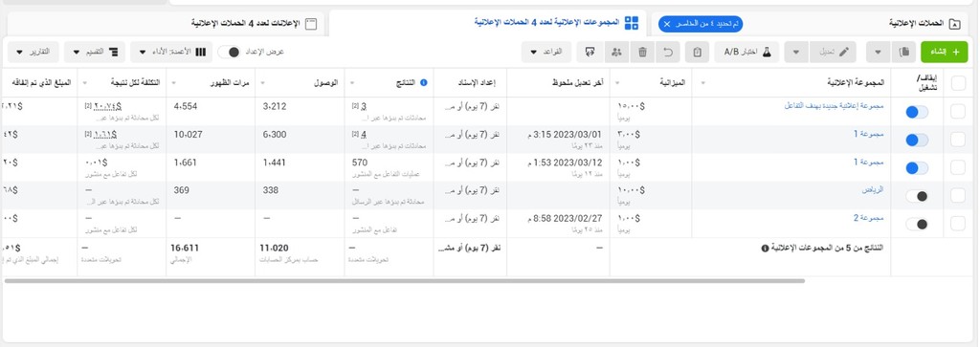Sort by the المجموعة الإعلانية column arrow
980x347 pixels.
(x=704, y=83)
